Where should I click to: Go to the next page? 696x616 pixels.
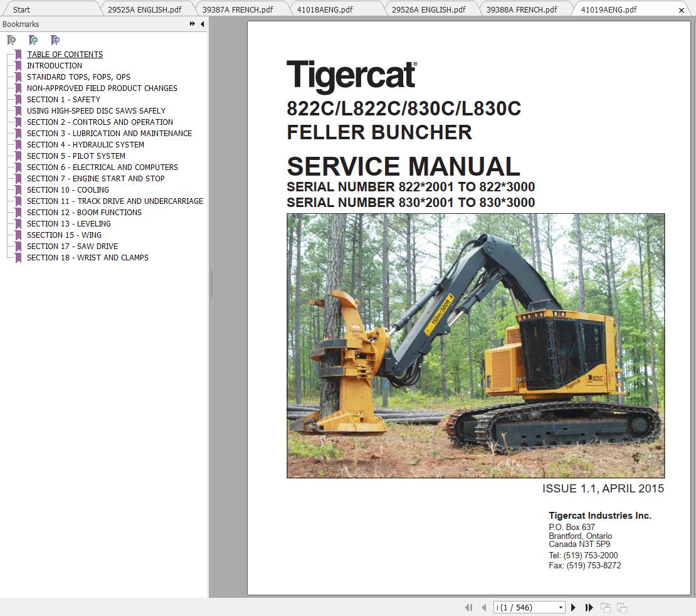click(x=573, y=607)
